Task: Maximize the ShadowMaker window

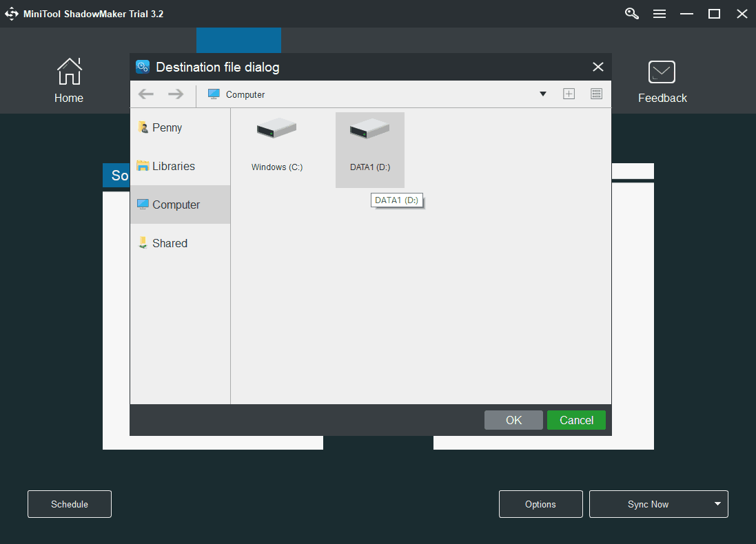Action: click(x=714, y=14)
